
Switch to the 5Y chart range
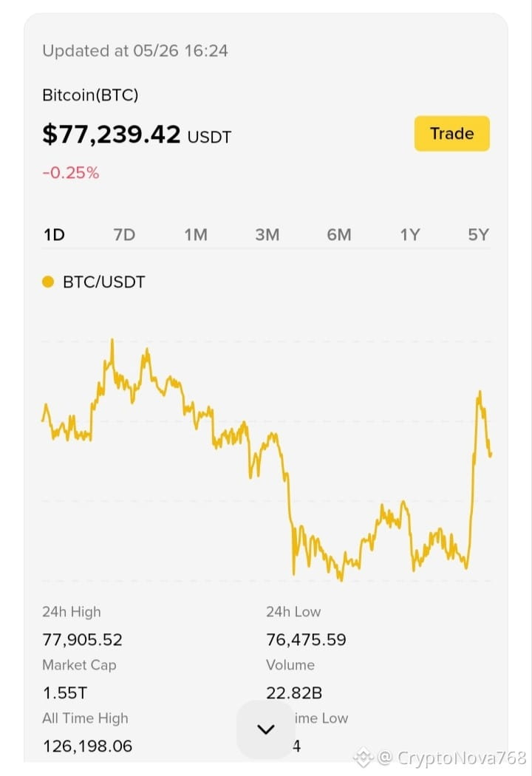479,234
